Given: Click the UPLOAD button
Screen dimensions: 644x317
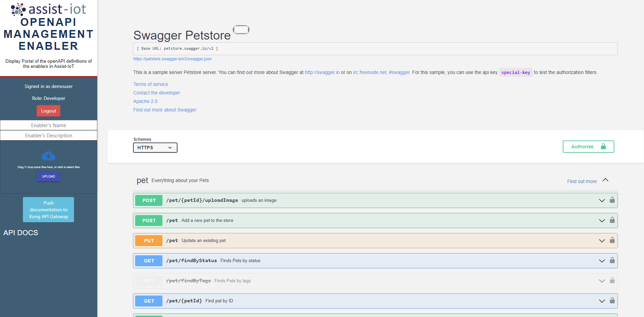Looking at the screenshot, I should click(48, 177).
